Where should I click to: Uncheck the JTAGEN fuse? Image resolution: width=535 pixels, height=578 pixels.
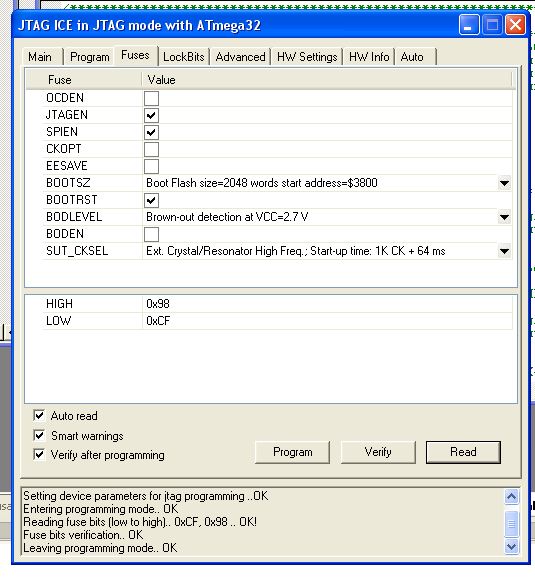tap(151, 115)
